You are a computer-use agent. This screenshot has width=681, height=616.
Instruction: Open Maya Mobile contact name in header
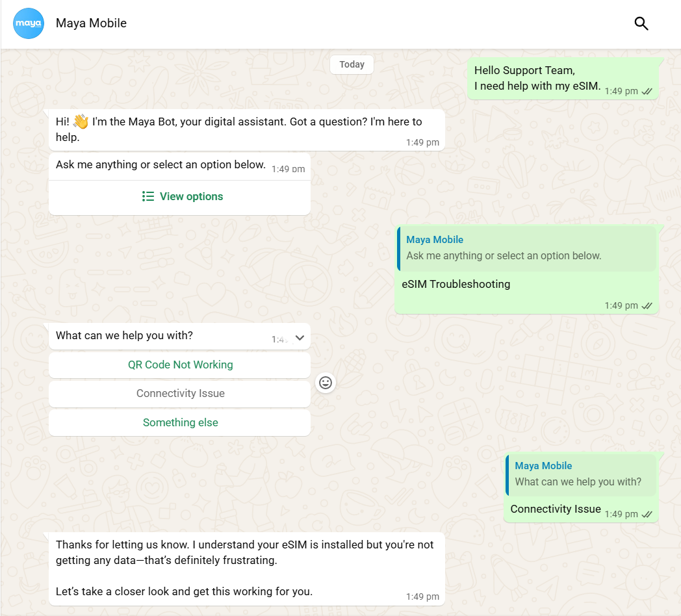(x=91, y=23)
